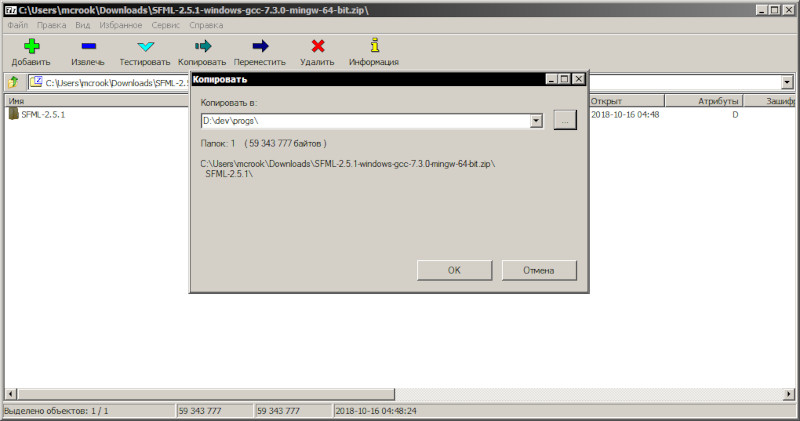Click the D:\dev\progs\ destination path field
Screen dimensions: 800x421
365,121
